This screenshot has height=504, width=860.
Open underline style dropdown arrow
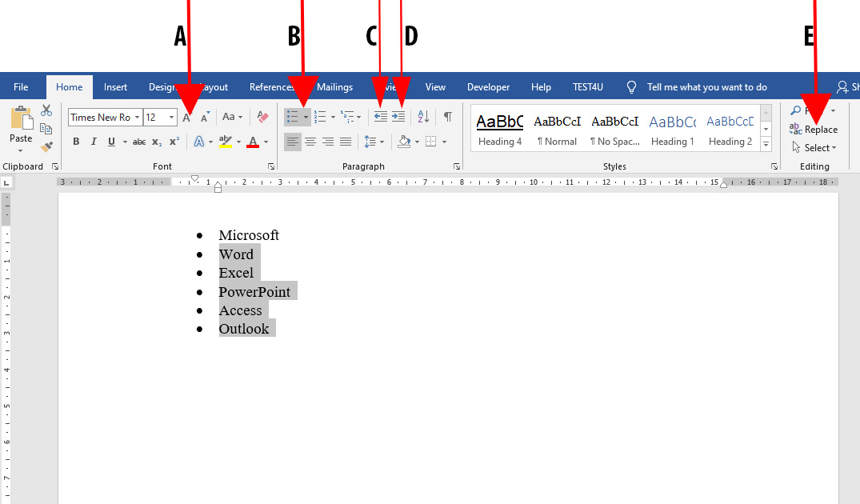point(125,142)
